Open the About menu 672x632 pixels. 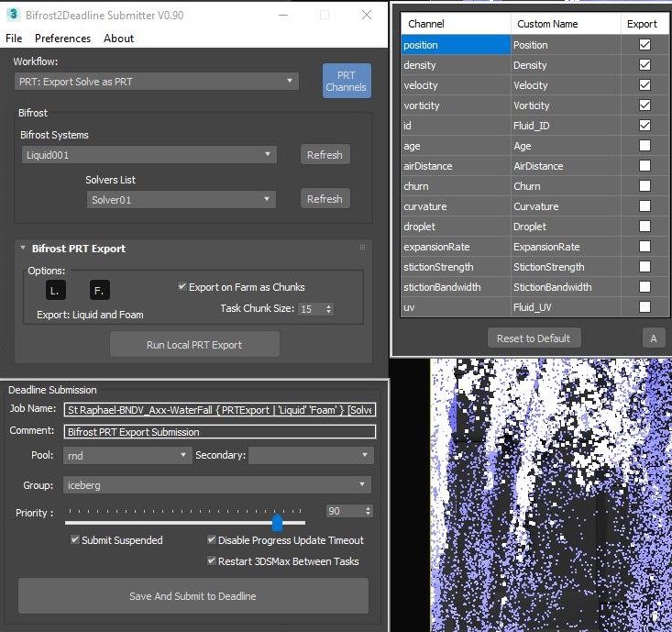tap(118, 39)
